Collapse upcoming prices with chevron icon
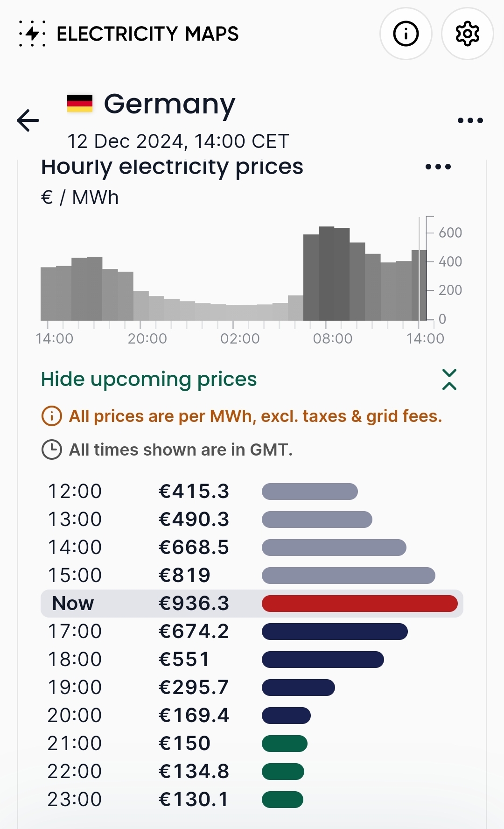This screenshot has width=504, height=829. [x=449, y=379]
